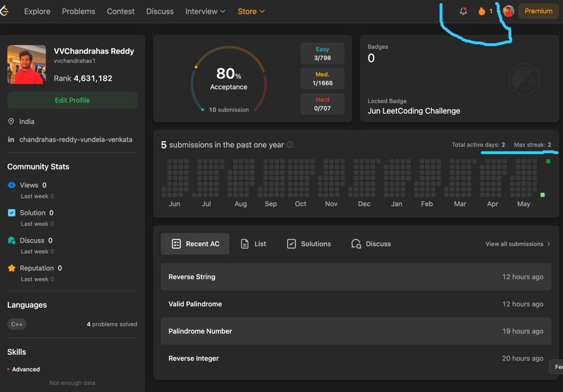Image resolution: width=563 pixels, height=392 pixels.
Task: Click the streak fire icon
Action: pos(482,11)
